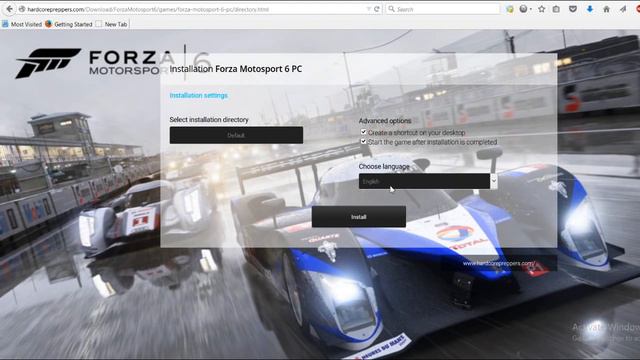Viewport: 640px width, 360px height.
Task: Click the shield extension icon beside Search
Action: click(x=509, y=9)
